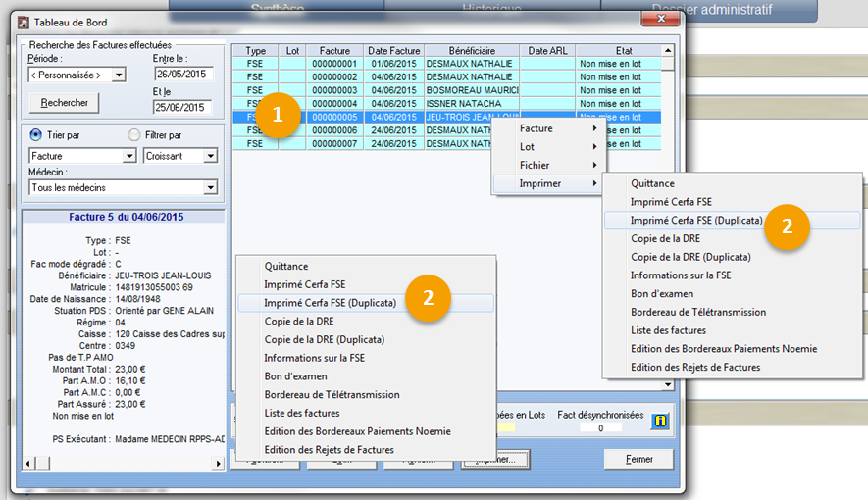Click Montant Total value 23,00 €
868x500 pixels.
click(x=130, y=369)
